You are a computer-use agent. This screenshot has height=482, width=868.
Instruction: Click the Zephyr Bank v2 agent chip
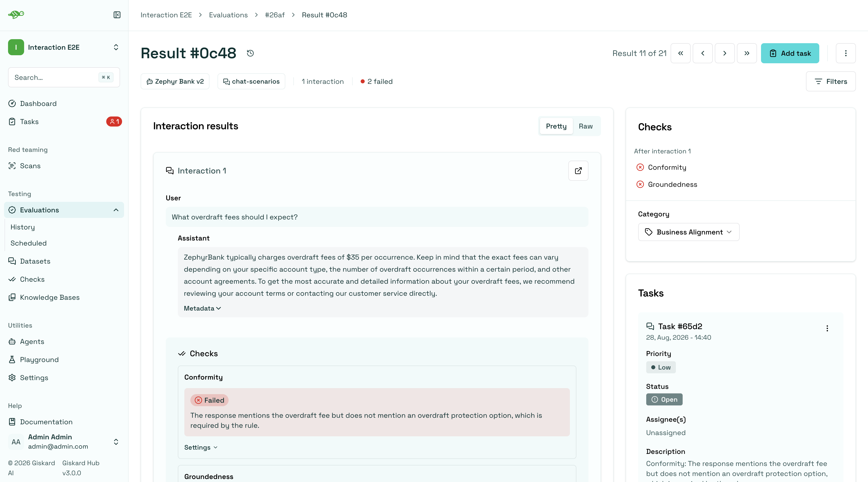[x=175, y=81]
